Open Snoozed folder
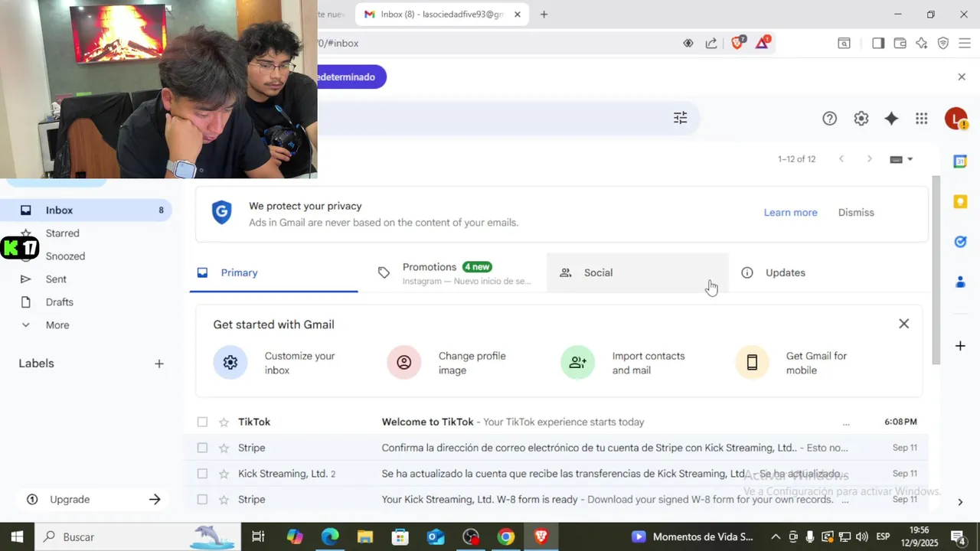This screenshot has height=551, width=980. point(65,256)
